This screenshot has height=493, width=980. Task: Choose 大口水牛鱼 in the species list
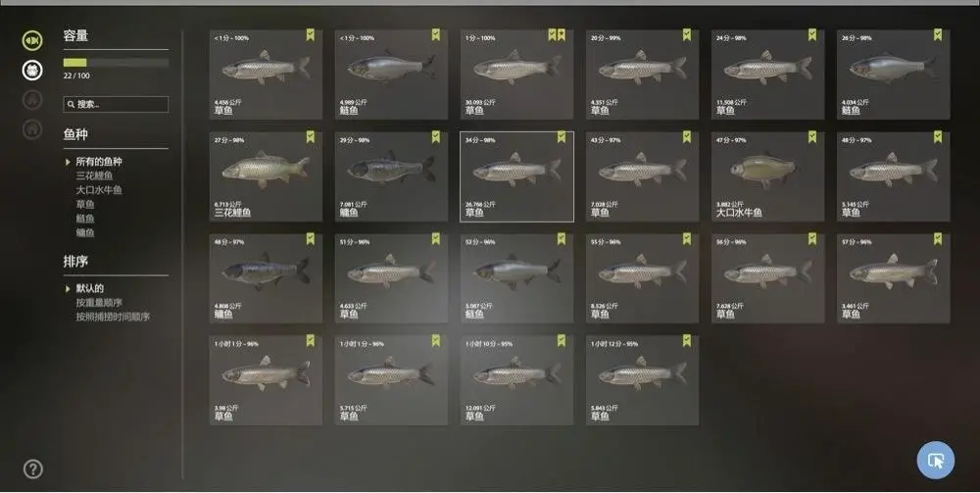pos(99,190)
